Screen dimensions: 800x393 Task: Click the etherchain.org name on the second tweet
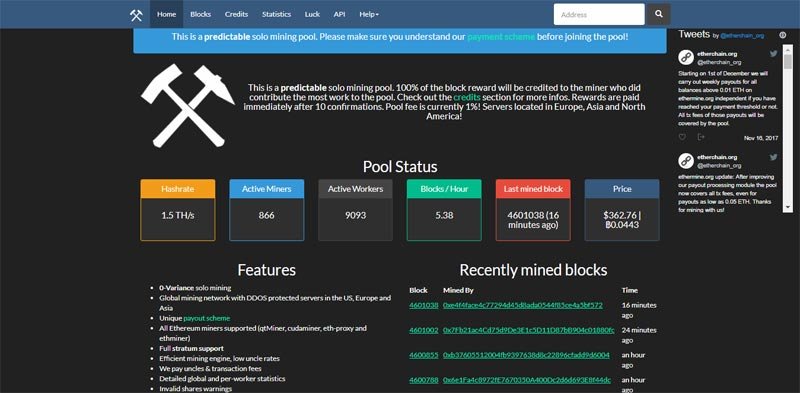(x=717, y=157)
